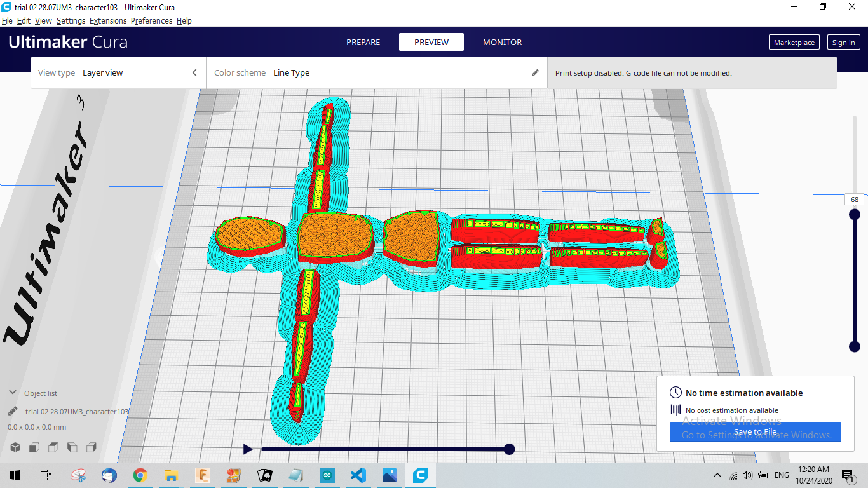Open Solitaire cards app on taskbar
This screenshot has height=488, width=868.
(x=264, y=475)
